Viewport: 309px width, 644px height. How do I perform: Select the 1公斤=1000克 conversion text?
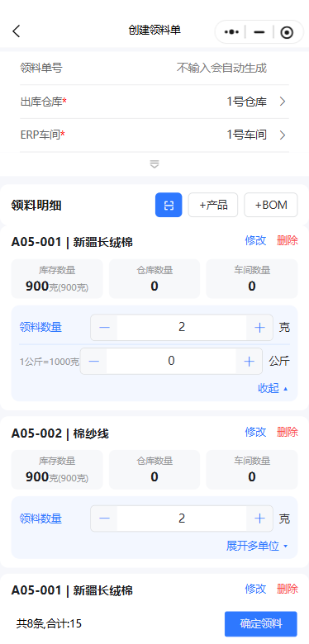(x=50, y=362)
